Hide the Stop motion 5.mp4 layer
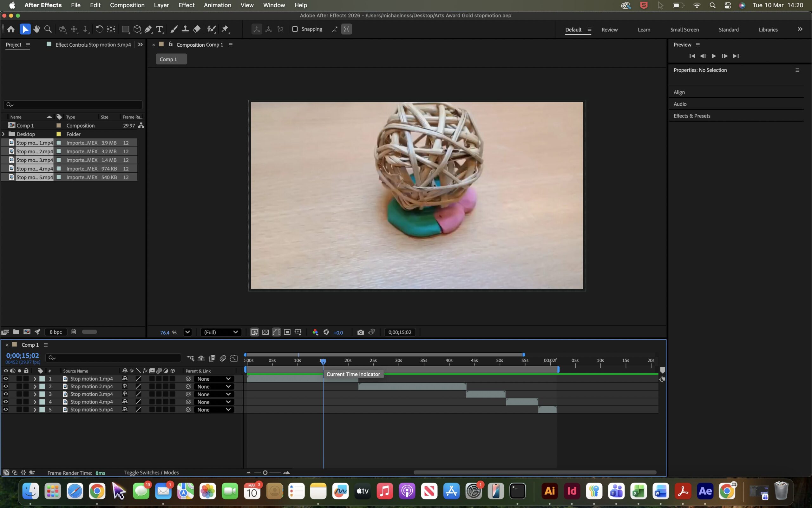The image size is (812, 508). (6, 410)
